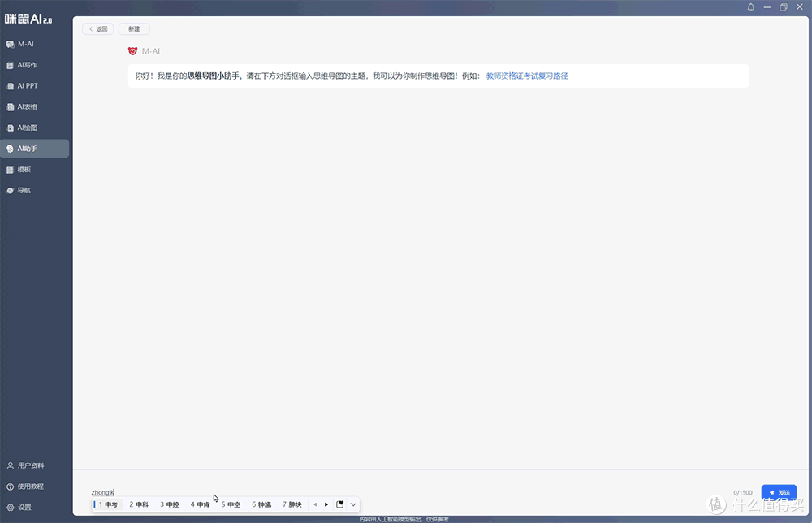Open 模板 in the sidebar

34,170
